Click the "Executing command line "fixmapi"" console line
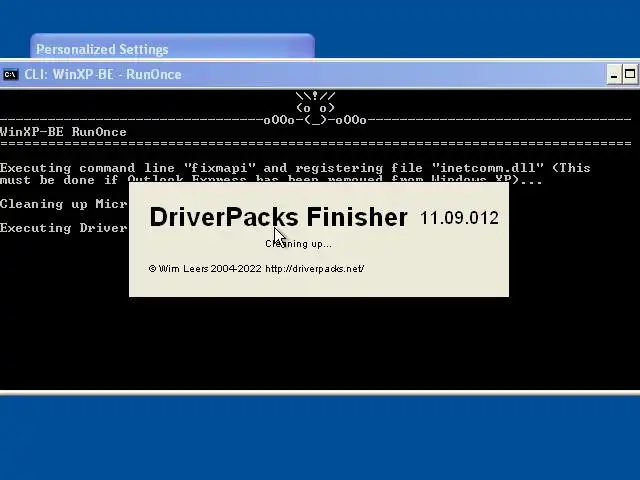Viewport: 640px width, 480px height. pos(295,168)
